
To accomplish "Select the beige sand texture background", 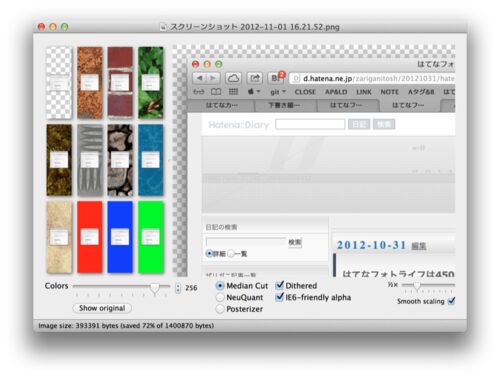I will (x=59, y=237).
